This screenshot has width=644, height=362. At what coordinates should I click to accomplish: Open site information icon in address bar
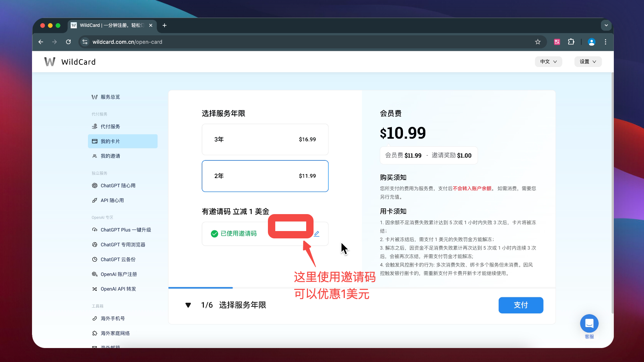[85, 42]
